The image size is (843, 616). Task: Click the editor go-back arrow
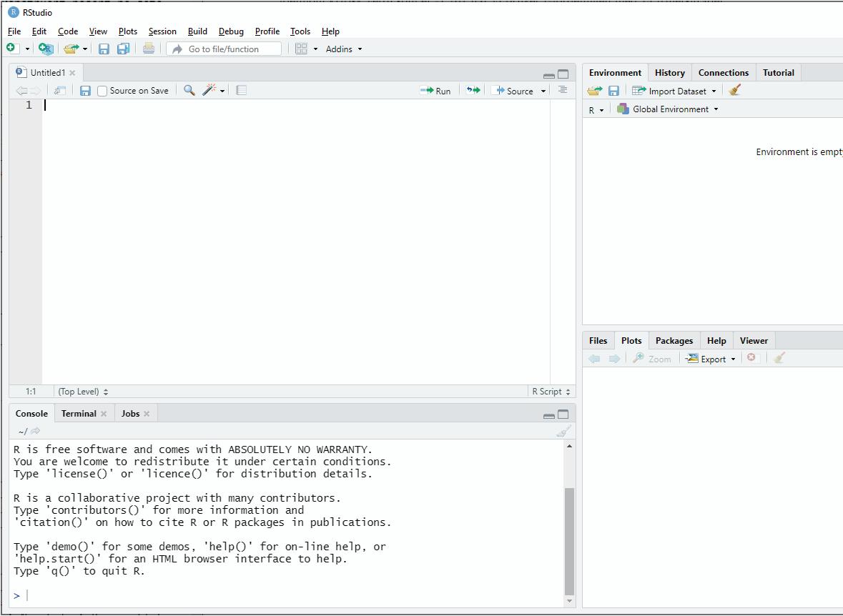click(21, 90)
